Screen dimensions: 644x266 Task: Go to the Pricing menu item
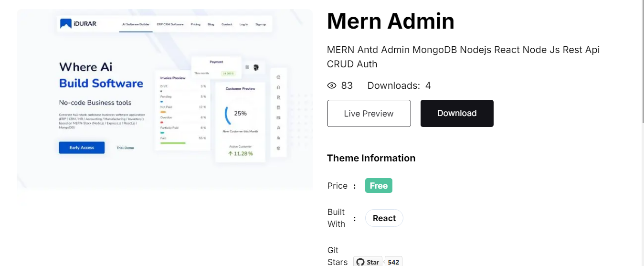195,24
